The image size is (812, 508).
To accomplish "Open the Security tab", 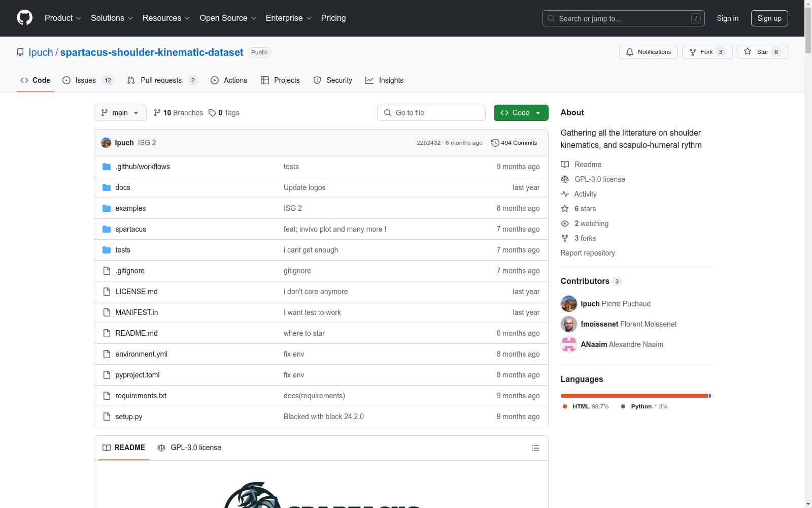I will [x=333, y=80].
